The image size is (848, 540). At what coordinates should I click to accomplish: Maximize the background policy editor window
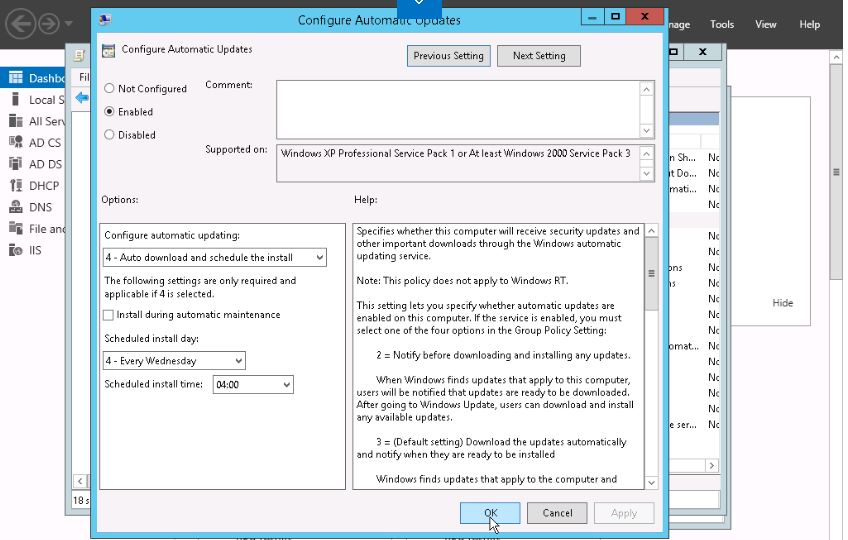click(674, 52)
